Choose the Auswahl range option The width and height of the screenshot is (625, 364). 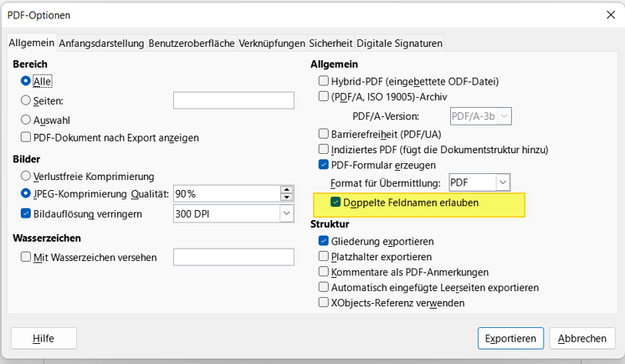pos(26,120)
